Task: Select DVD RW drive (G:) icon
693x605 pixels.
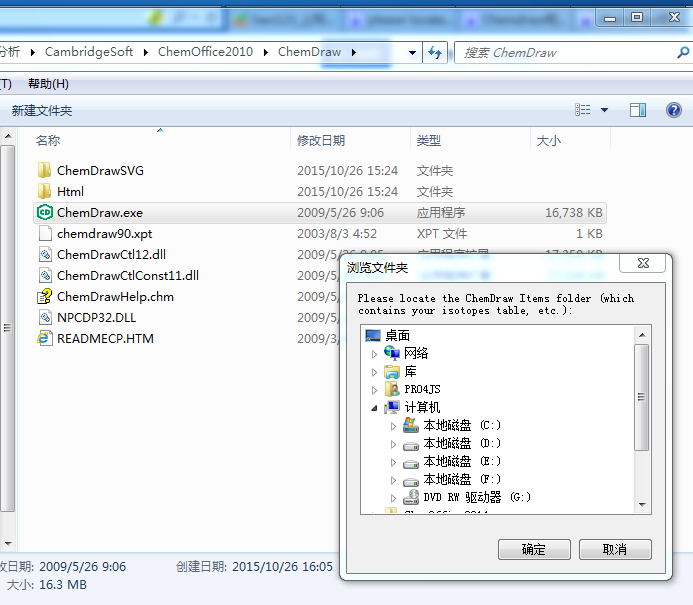Action: [411, 497]
